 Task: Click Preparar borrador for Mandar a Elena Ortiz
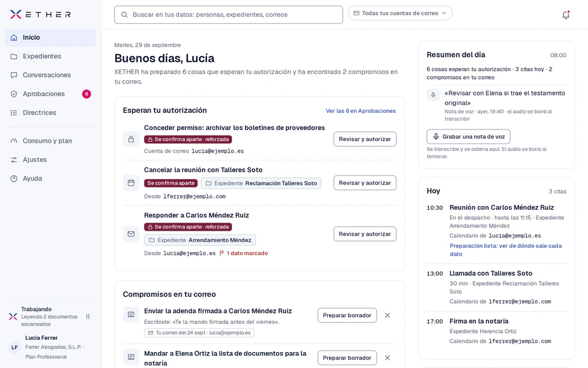[x=347, y=358]
